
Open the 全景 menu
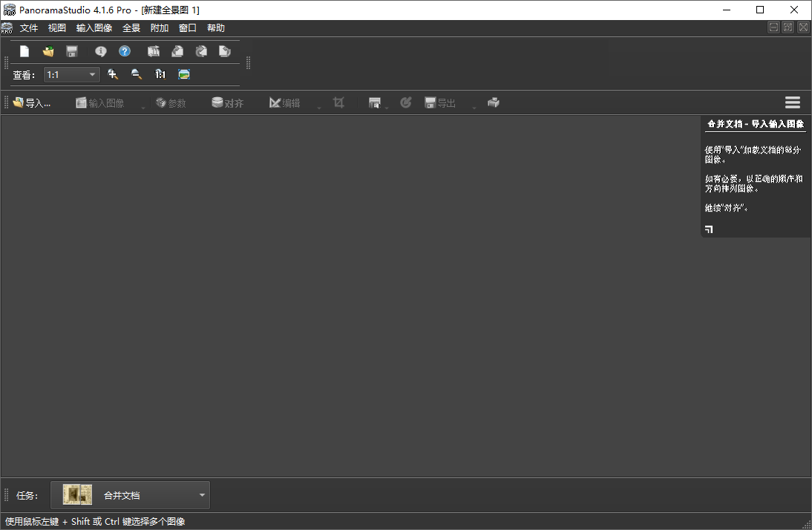[x=131, y=28]
